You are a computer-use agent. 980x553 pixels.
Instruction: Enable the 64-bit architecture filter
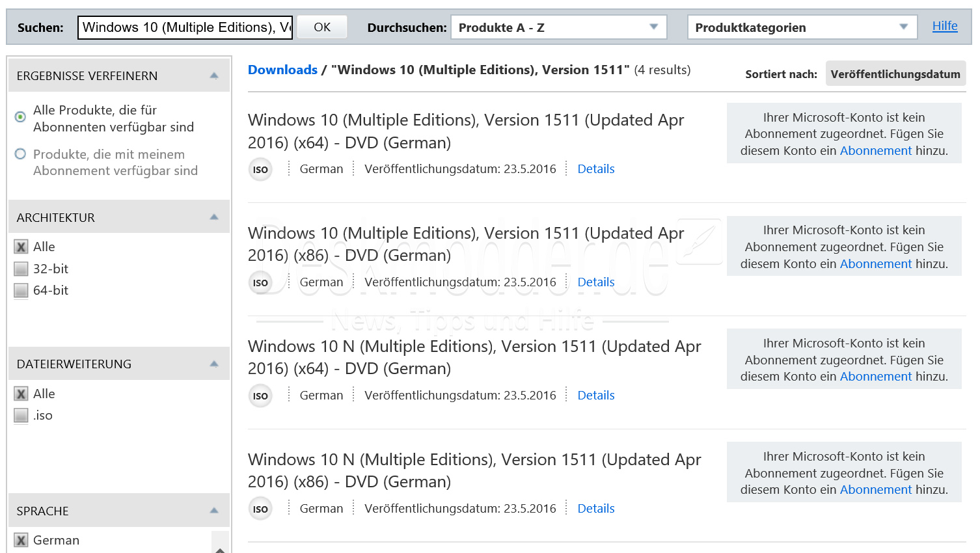click(x=21, y=290)
